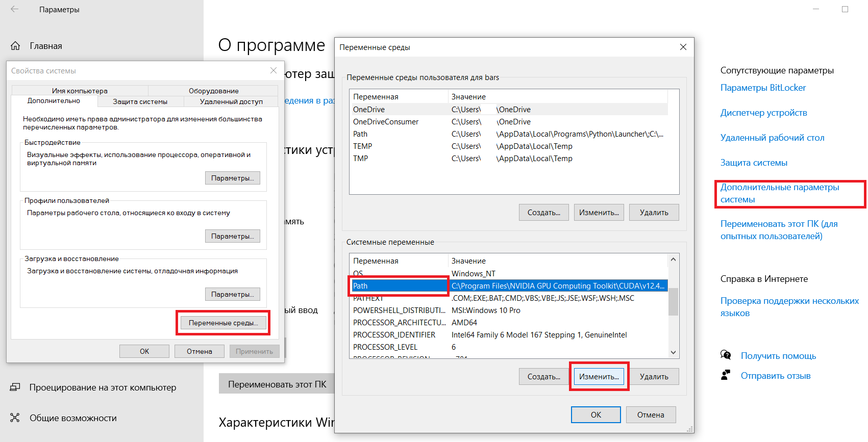Click Создать under user variables

coord(543,213)
